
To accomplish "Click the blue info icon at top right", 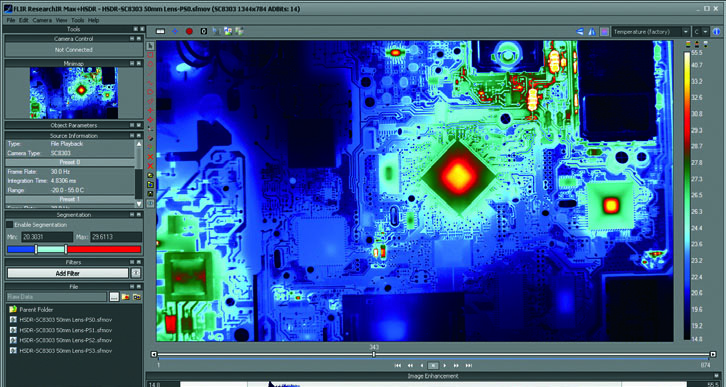I will pyautogui.click(x=717, y=32).
